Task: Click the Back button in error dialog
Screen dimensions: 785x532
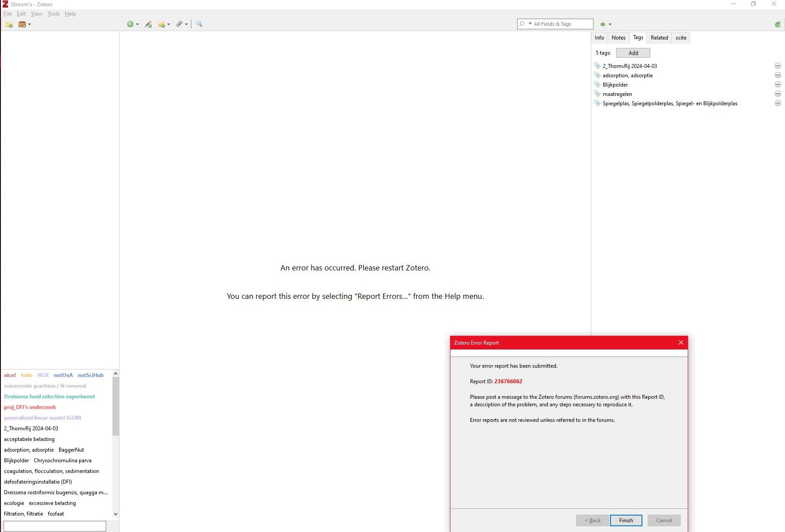Action: point(592,520)
